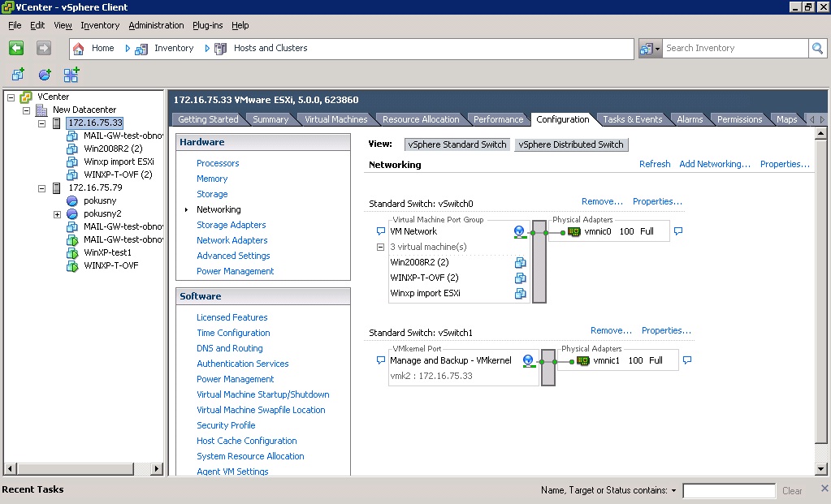Click the VCenter server icon in the tree
The width and height of the screenshot is (831, 504).
(26, 97)
